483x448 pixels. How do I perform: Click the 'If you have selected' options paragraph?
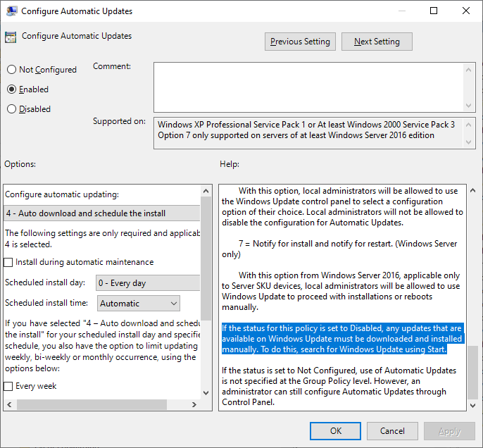tap(102, 346)
